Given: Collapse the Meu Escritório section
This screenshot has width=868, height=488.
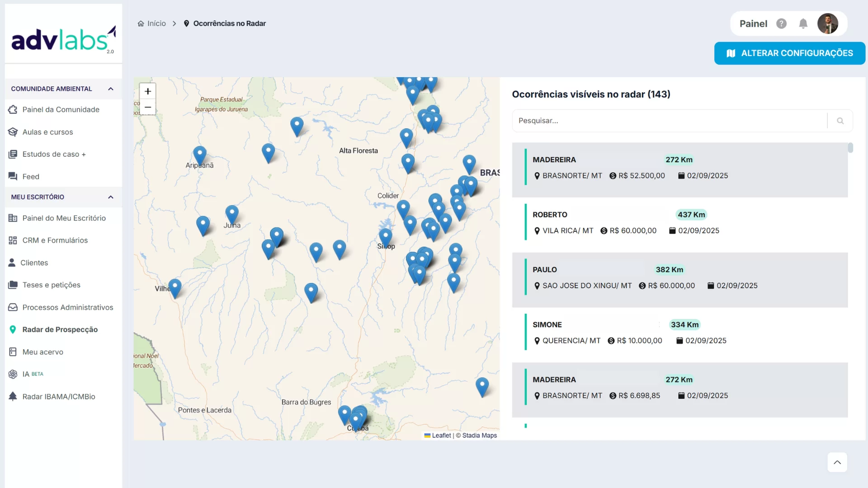Looking at the screenshot, I should [x=110, y=197].
